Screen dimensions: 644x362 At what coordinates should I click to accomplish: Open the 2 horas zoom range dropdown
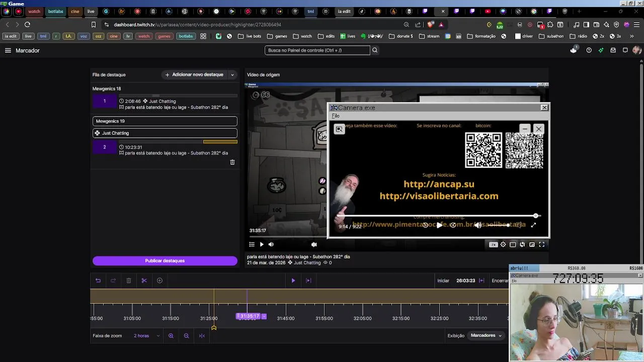coord(146,336)
